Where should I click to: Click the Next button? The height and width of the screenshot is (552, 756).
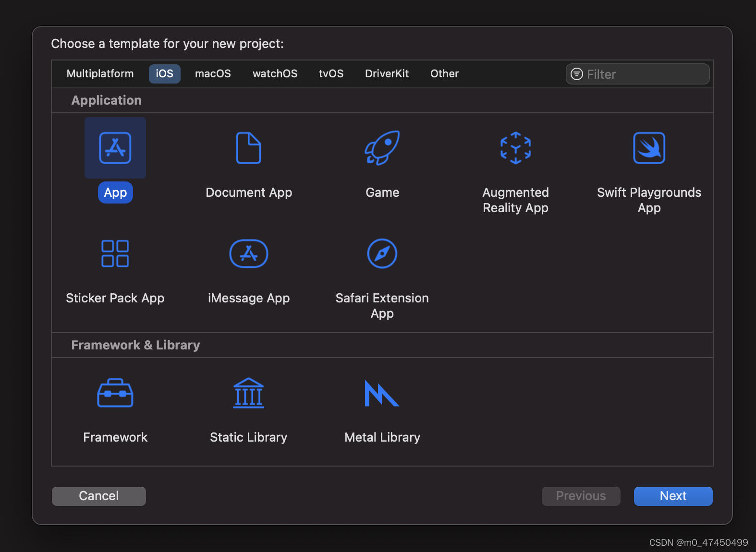pyautogui.click(x=673, y=496)
